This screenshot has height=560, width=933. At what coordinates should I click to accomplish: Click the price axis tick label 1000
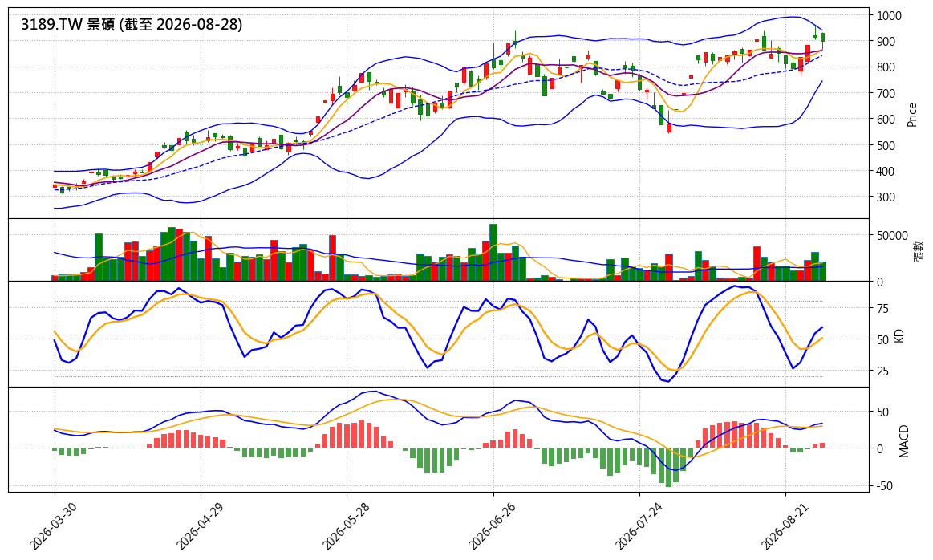coord(889,15)
